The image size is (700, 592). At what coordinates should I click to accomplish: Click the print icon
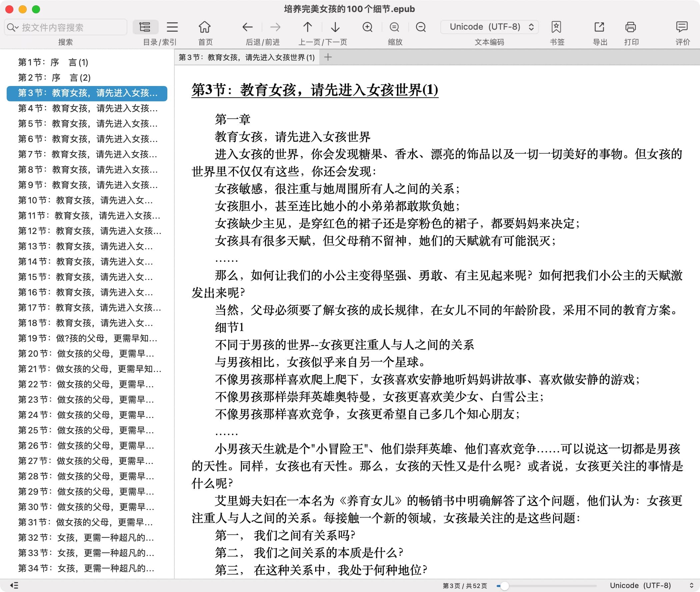pyautogui.click(x=630, y=27)
